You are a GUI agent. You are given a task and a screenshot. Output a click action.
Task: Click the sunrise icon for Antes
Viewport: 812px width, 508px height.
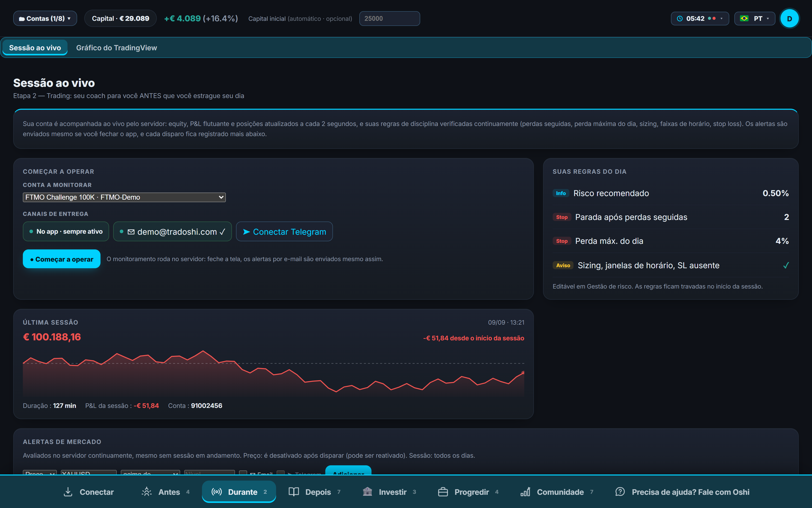(x=147, y=492)
